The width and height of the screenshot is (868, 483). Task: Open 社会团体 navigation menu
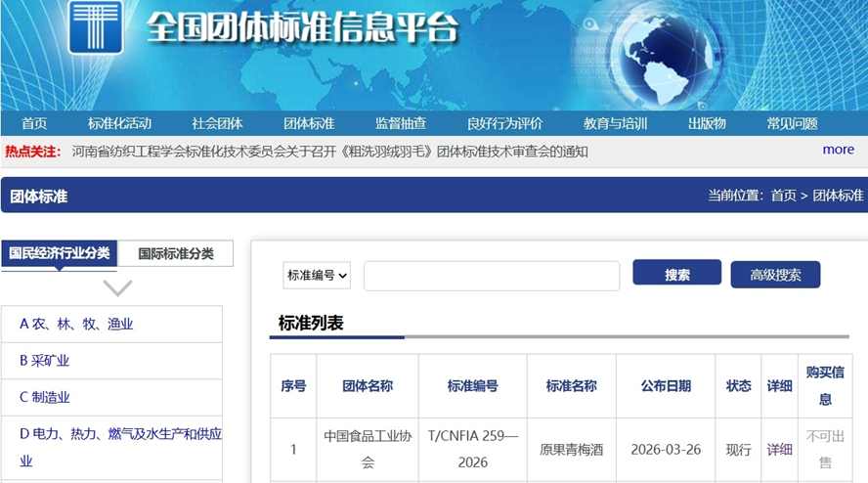click(x=217, y=123)
